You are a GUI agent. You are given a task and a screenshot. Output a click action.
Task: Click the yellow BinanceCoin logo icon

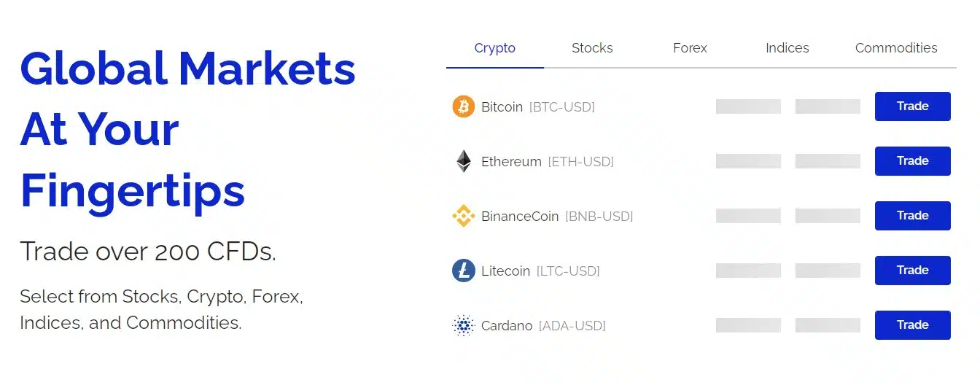(464, 216)
